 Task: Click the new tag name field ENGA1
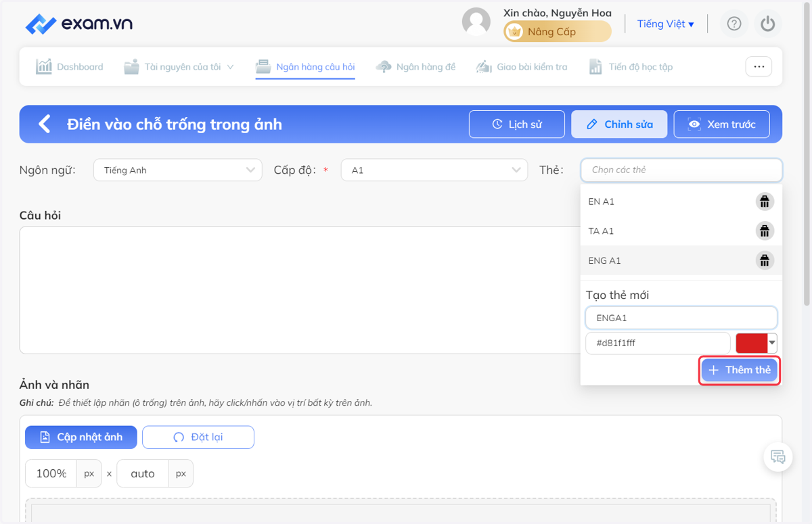[x=681, y=318]
